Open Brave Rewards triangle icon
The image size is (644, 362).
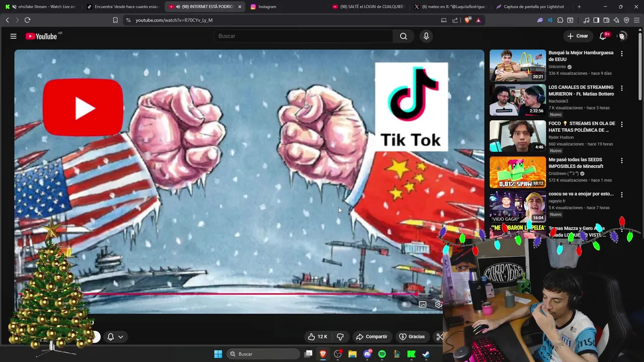(478, 20)
